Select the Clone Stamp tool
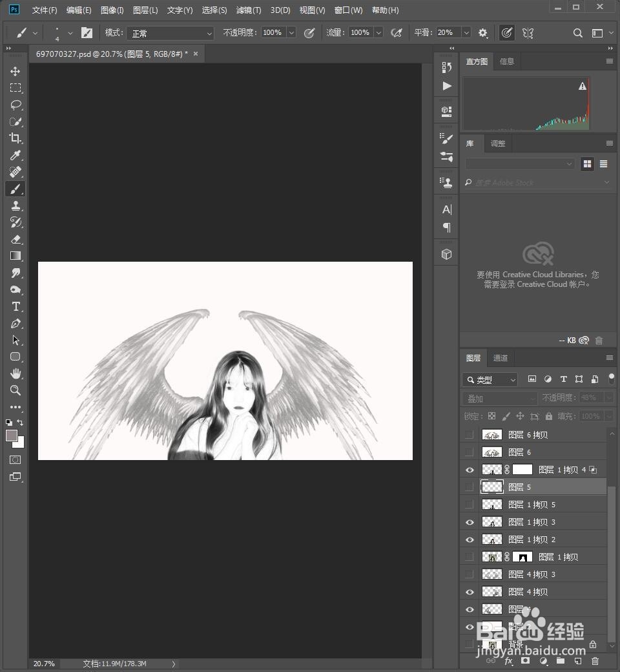620x672 pixels. pyautogui.click(x=15, y=205)
